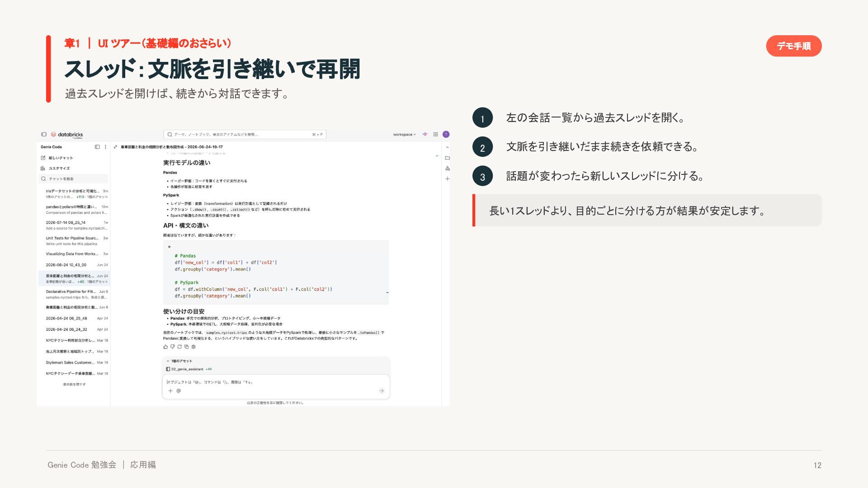Screen dimensions: 868x488
Task: Click the send arrow button
Action: coord(382,391)
